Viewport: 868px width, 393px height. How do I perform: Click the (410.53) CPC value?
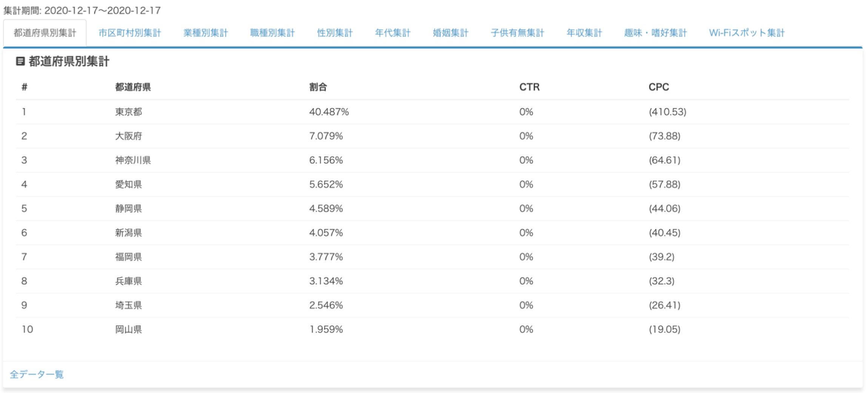pyautogui.click(x=667, y=112)
